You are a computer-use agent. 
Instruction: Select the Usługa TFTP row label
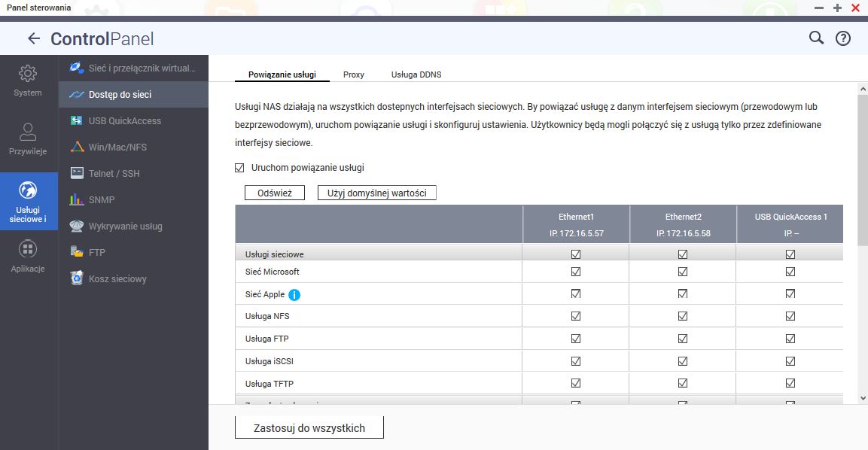pos(269,384)
